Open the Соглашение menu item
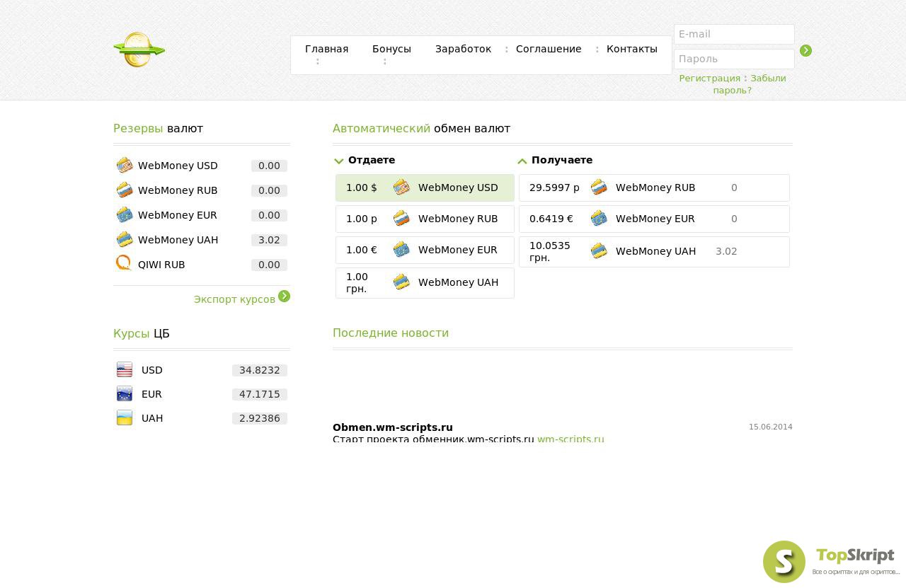Screen dimensions: 906x588 [x=549, y=49]
